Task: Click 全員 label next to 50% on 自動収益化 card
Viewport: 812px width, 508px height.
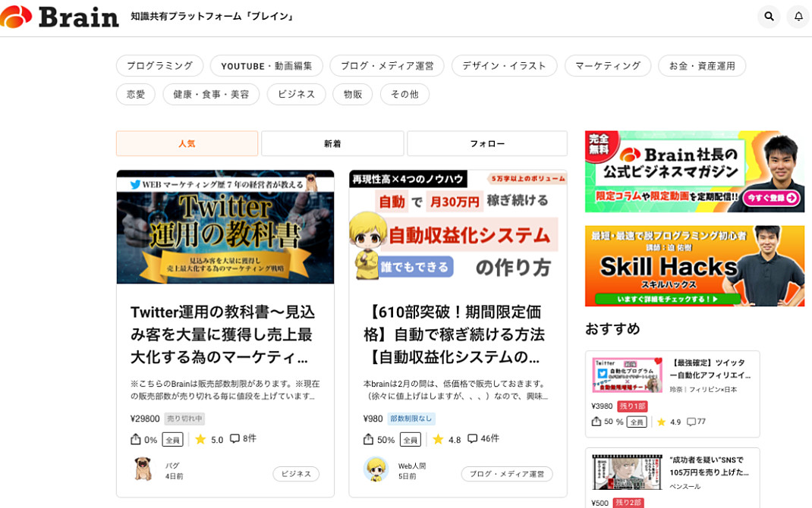Action: pos(411,440)
